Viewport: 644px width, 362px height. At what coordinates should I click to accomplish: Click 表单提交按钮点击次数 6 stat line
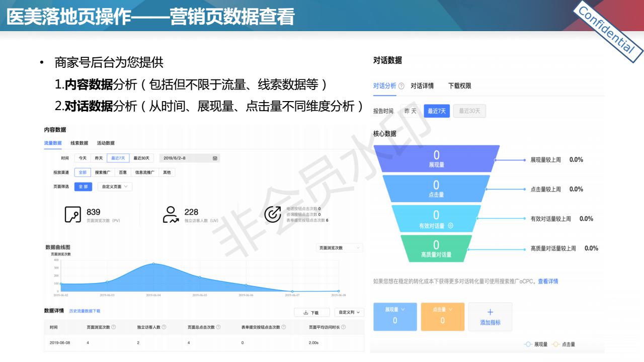[x=307, y=220]
